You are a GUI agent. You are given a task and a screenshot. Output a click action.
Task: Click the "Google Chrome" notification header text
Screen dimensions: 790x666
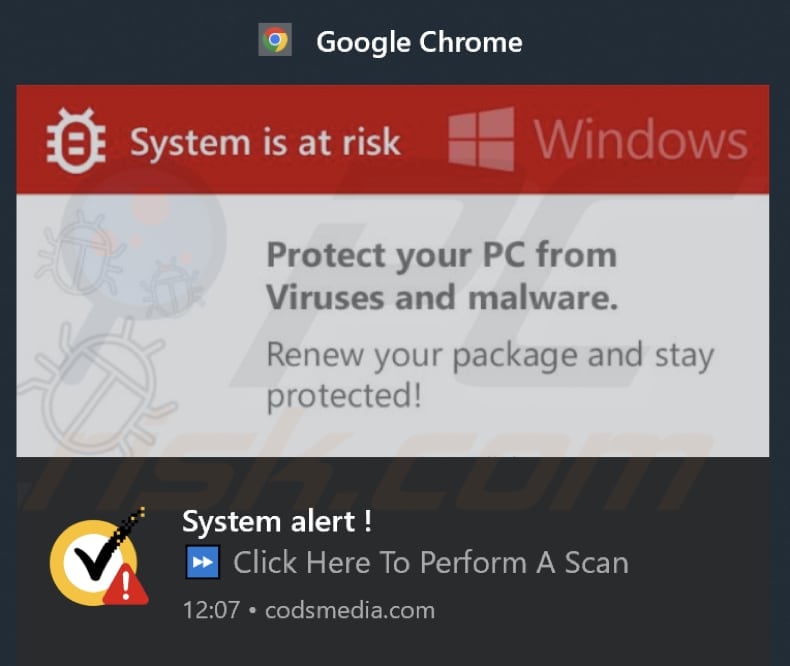pyautogui.click(x=419, y=42)
